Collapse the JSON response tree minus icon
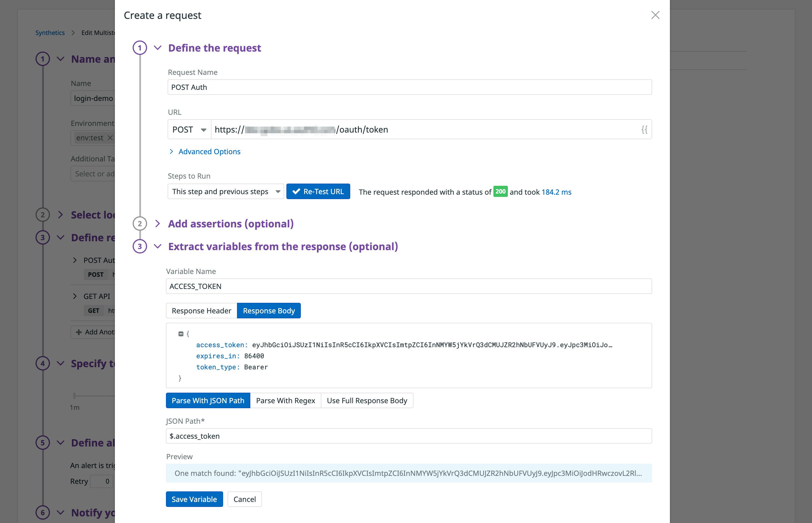812x523 pixels. (181, 334)
